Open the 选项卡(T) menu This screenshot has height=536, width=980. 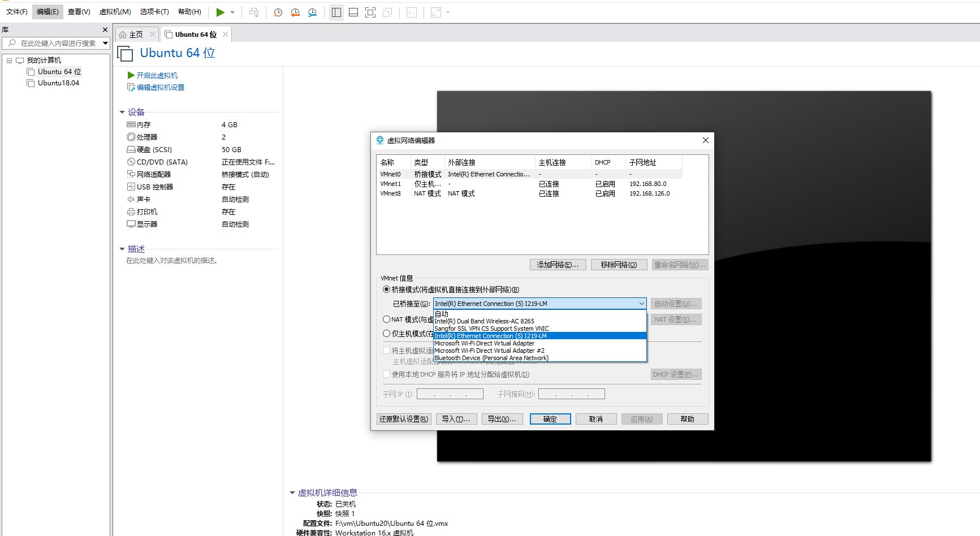[154, 12]
